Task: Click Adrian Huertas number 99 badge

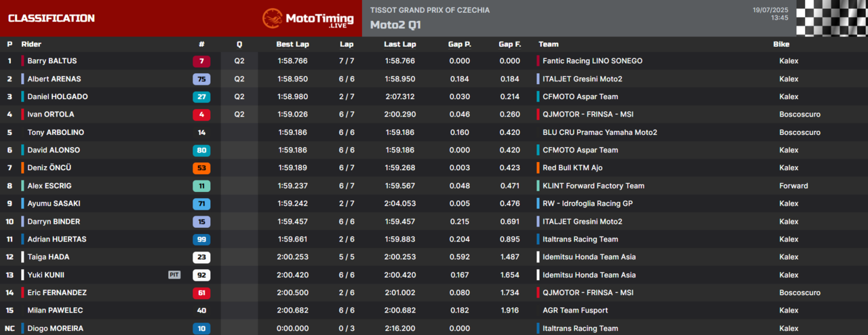Action: (x=201, y=239)
